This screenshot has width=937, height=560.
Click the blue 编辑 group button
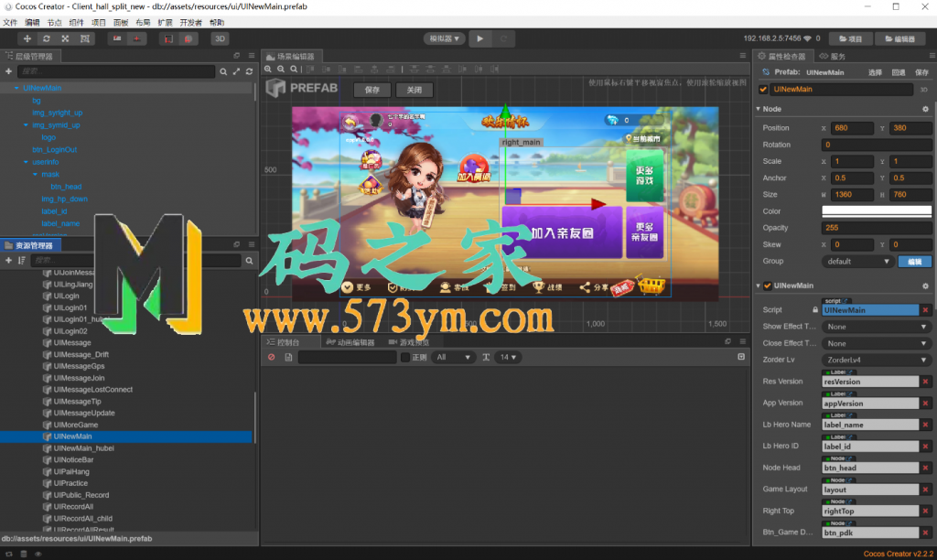pos(915,262)
